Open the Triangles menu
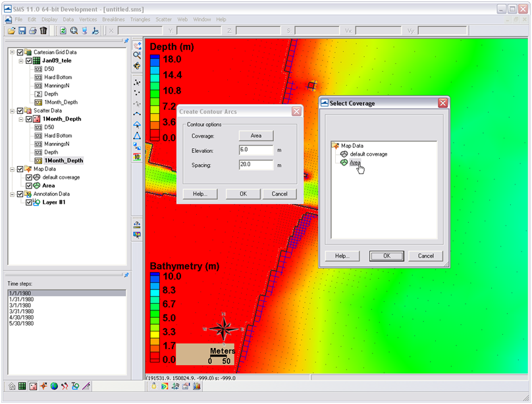This screenshot has height=404, width=532. (140, 19)
